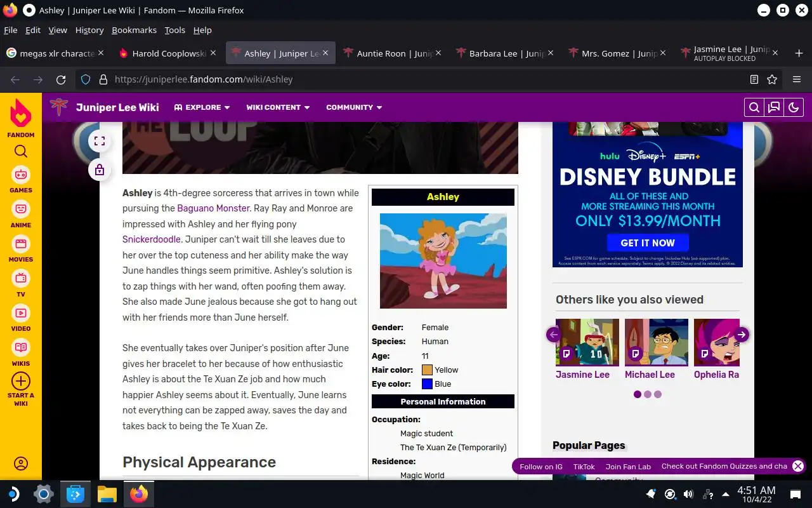Follow the Snickerdoodle link
Image resolution: width=812 pixels, height=508 pixels.
pos(152,239)
